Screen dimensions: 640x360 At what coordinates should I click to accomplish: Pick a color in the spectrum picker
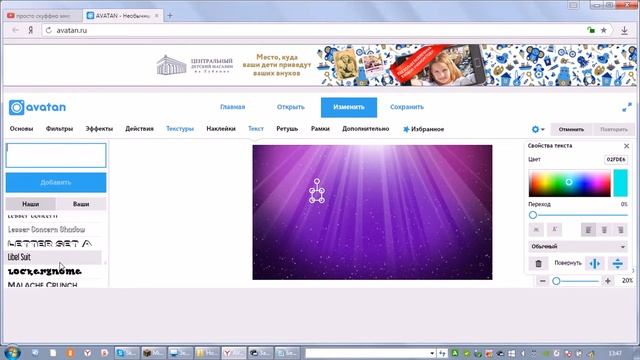[569, 183]
